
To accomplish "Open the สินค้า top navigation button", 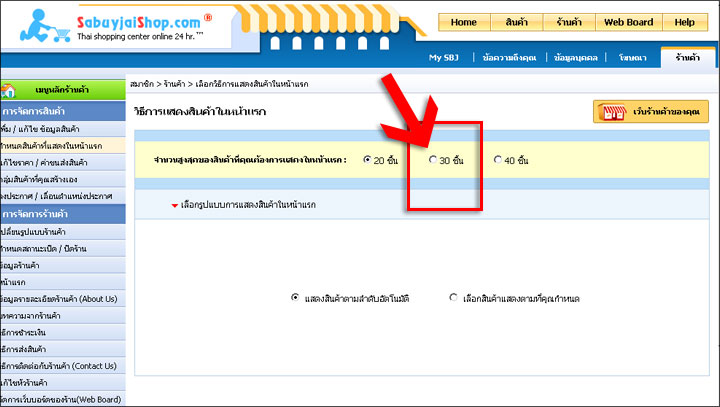I will tap(517, 22).
